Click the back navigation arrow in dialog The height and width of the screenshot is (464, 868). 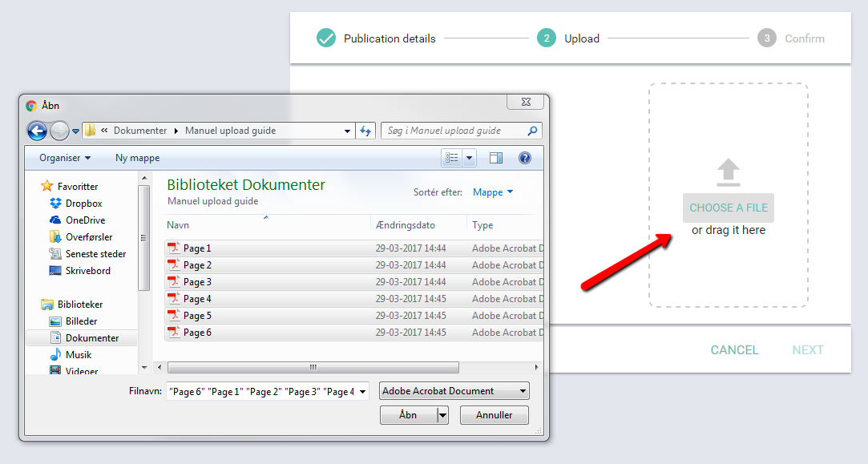click(37, 131)
